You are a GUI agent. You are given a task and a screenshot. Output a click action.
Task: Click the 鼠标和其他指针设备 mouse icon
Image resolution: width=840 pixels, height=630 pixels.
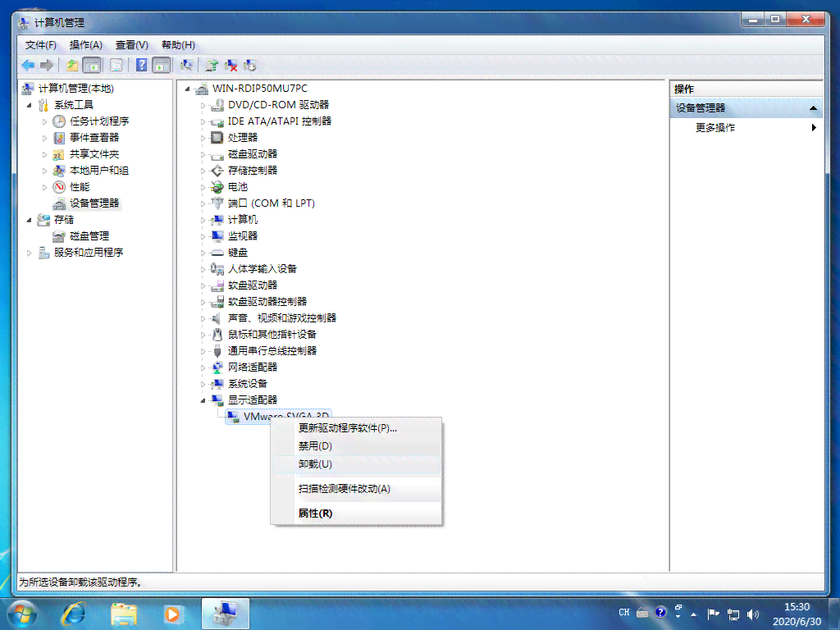point(217,335)
